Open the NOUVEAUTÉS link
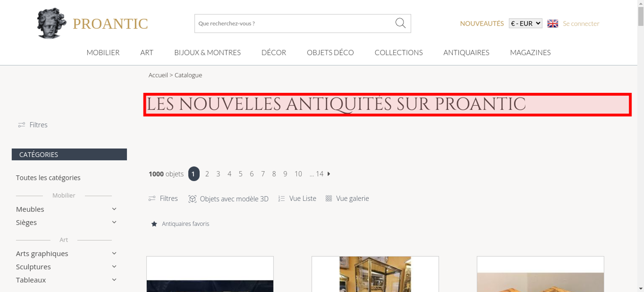644x292 pixels. coord(482,23)
